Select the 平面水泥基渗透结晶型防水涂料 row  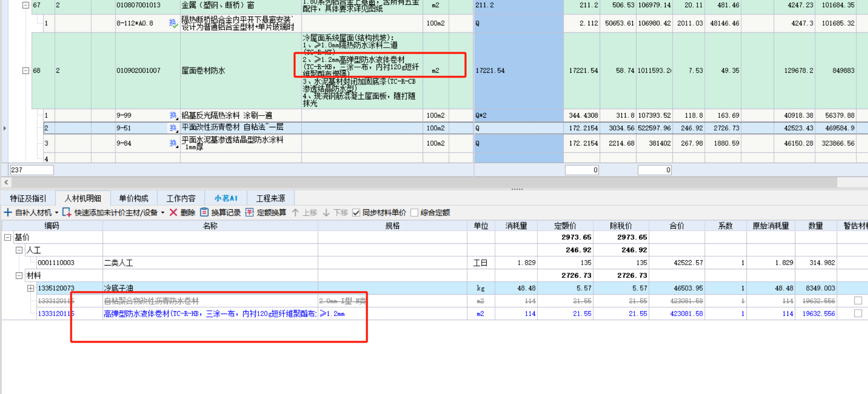point(455,143)
